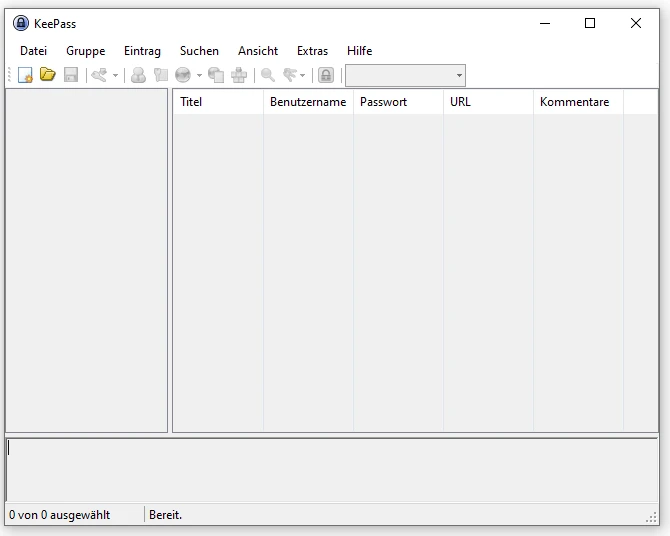
Task: Sort by the Titel column header
Action: click(218, 102)
